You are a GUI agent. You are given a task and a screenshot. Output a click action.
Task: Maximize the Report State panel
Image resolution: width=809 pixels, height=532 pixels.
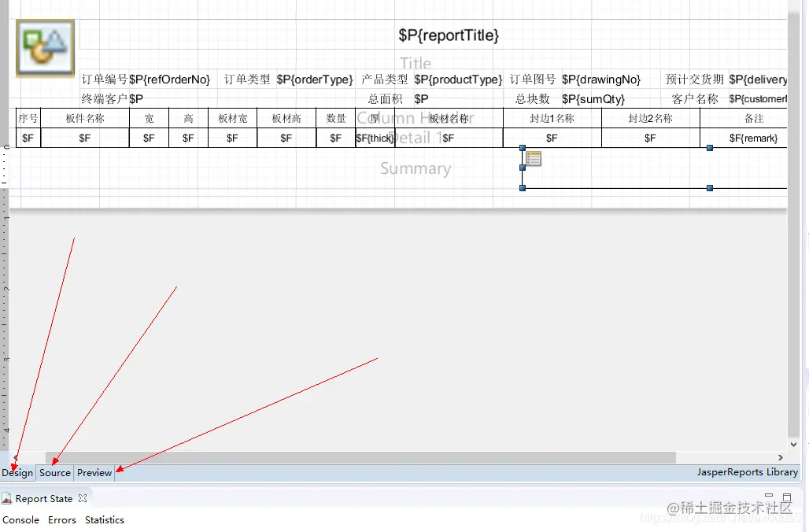coord(787,497)
